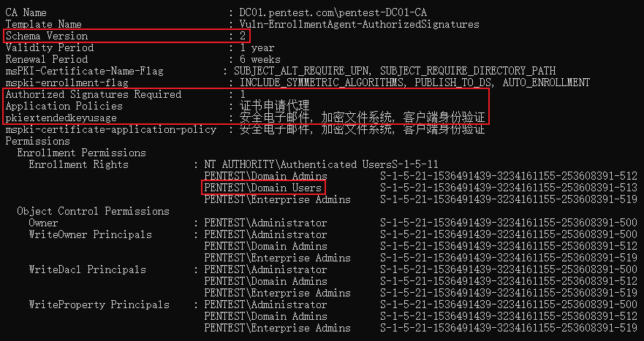
Task: Click the Domain Users SID ending in 513
Action: click(509, 188)
